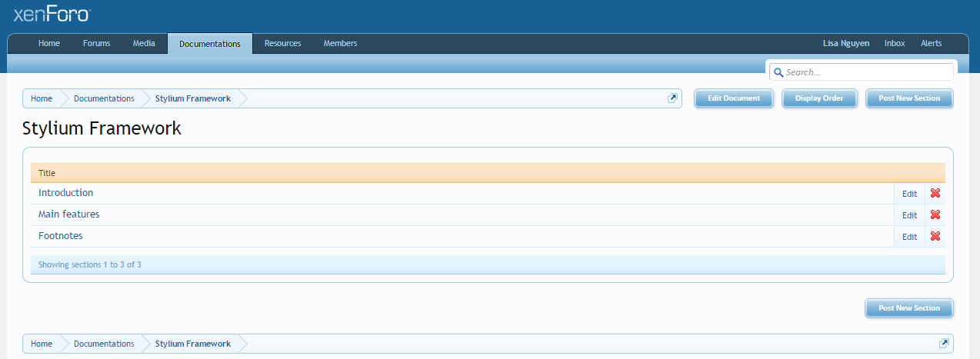
Task: Open bottom breadcrumb quick navigation arrow icon
Action: tap(944, 344)
